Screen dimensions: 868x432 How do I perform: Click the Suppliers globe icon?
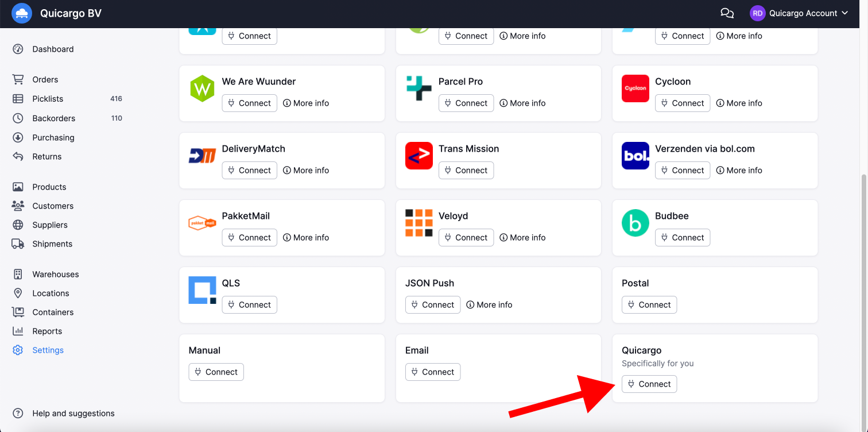(x=18, y=225)
